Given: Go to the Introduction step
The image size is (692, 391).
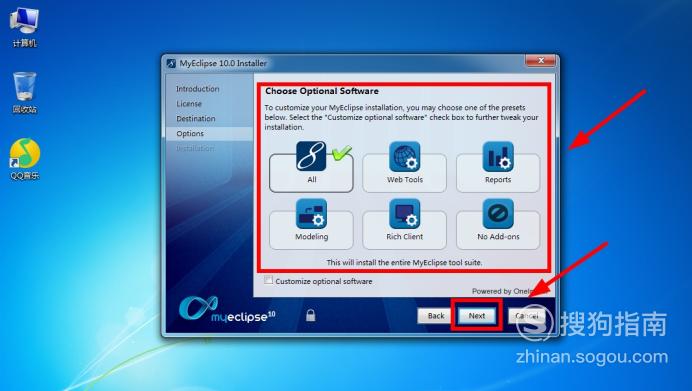Looking at the screenshot, I should [198, 89].
